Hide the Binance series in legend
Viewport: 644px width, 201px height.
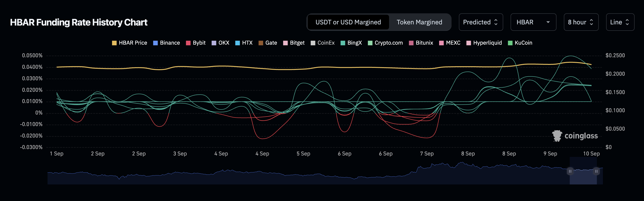click(155, 43)
